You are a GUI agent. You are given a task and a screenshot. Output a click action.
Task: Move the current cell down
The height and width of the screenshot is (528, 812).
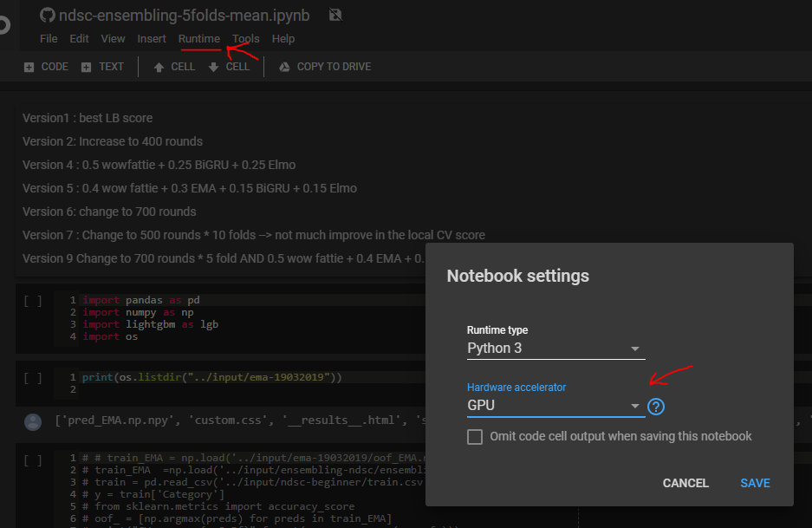point(229,66)
